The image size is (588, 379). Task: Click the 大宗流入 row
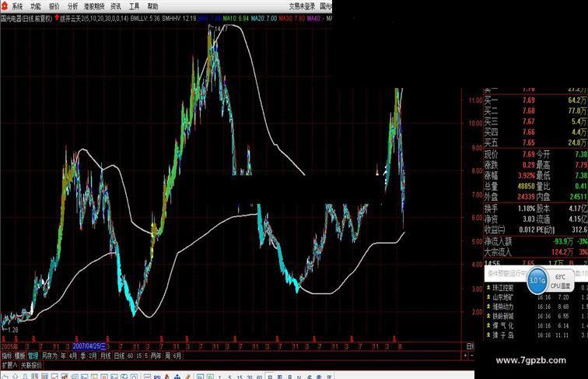(535, 252)
